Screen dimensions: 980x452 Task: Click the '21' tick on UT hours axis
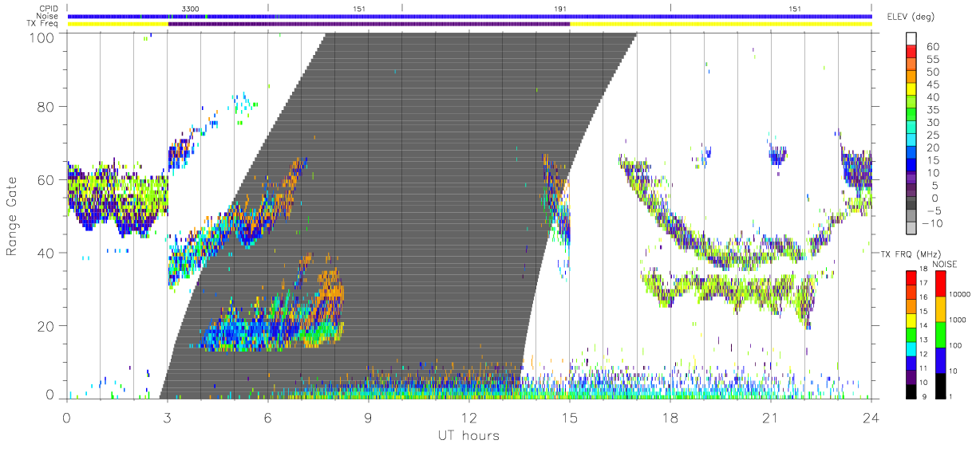tap(771, 419)
